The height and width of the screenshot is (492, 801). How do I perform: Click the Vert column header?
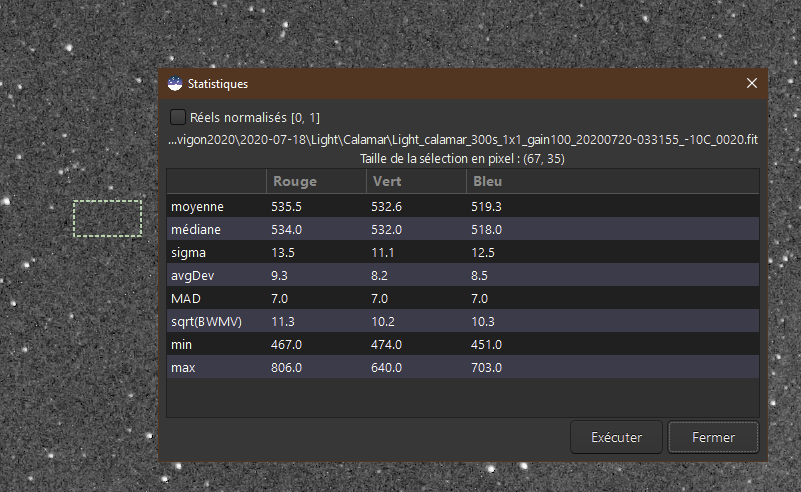pyautogui.click(x=416, y=181)
